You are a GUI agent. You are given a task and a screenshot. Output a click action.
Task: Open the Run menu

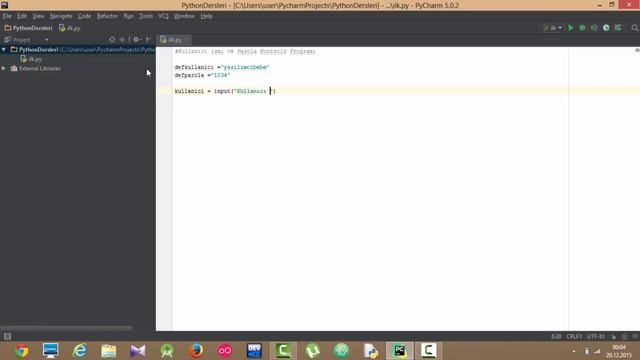point(129,16)
